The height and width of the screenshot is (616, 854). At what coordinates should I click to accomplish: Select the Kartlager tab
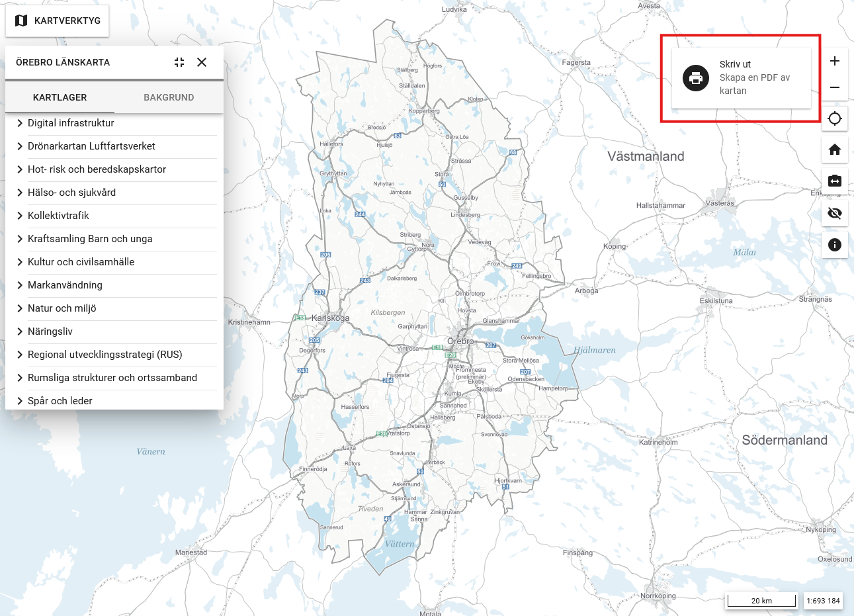click(x=60, y=97)
